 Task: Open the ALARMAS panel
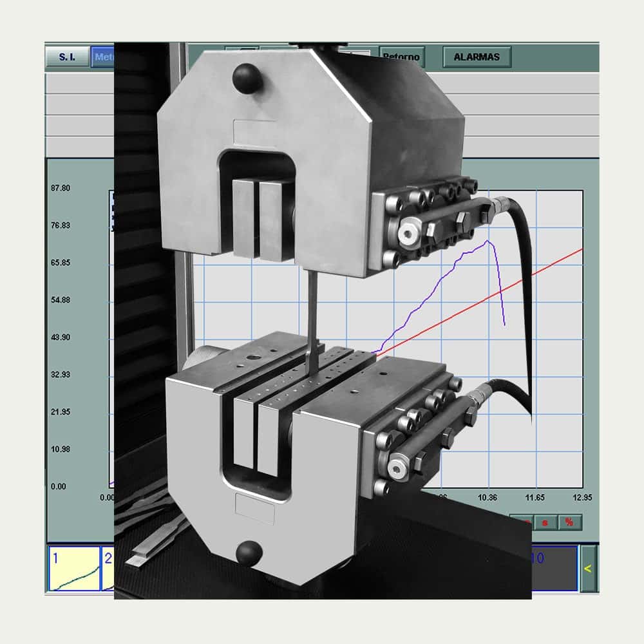coord(476,57)
